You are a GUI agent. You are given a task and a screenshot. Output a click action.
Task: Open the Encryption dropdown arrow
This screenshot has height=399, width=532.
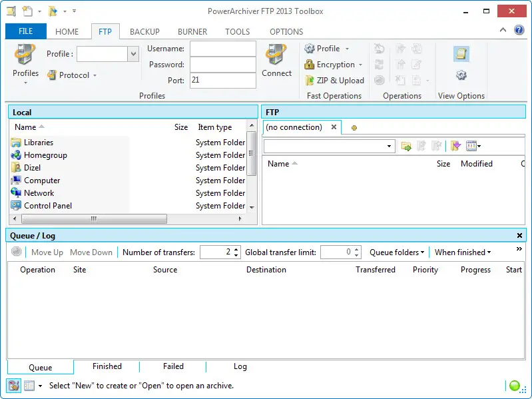tap(360, 65)
